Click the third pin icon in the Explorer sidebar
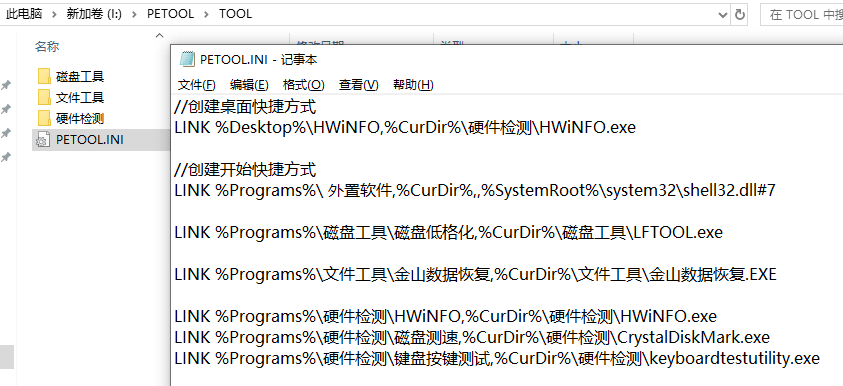 click(x=5, y=133)
